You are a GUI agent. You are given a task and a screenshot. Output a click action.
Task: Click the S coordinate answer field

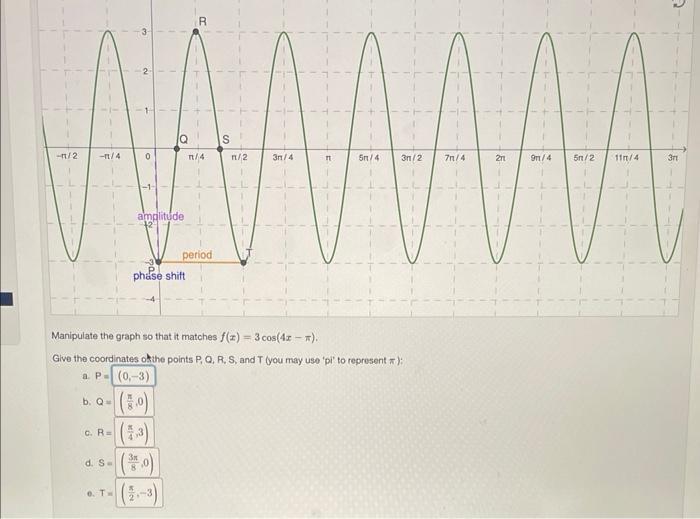coord(137,462)
